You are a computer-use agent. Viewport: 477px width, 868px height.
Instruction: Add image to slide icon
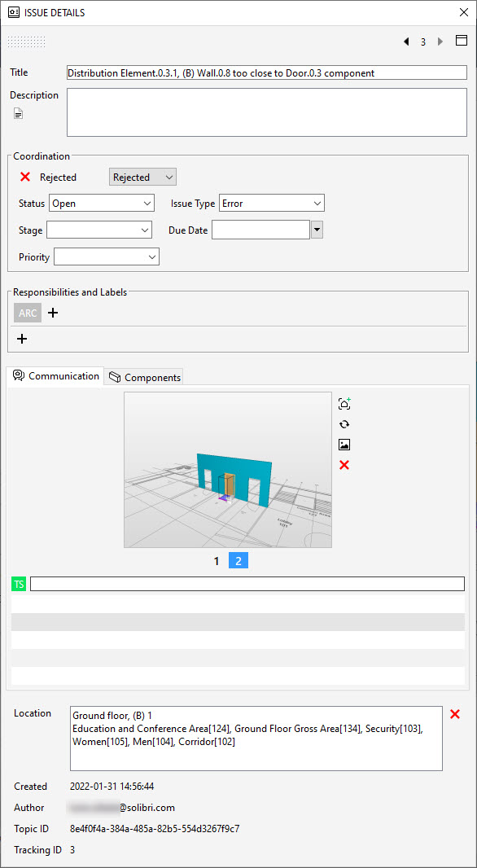344,445
